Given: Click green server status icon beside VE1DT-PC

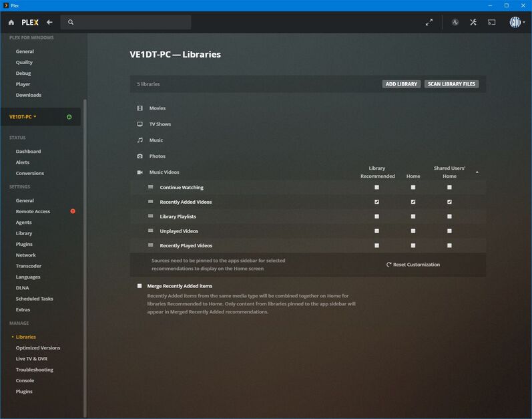Looking at the screenshot, I should coord(69,117).
